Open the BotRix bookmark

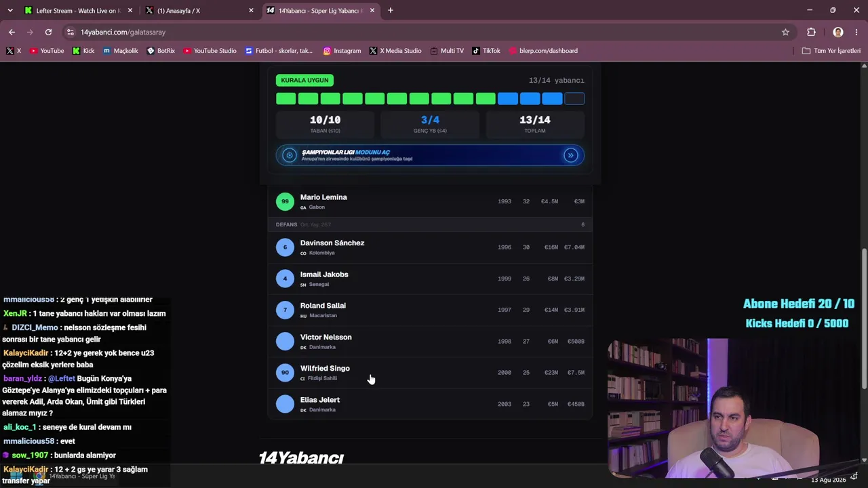161,51
